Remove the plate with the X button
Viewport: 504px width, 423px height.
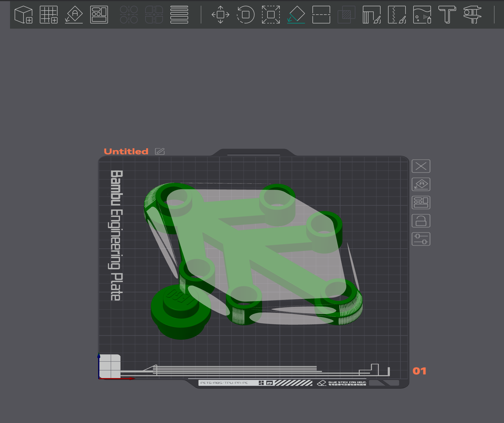click(x=421, y=166)
